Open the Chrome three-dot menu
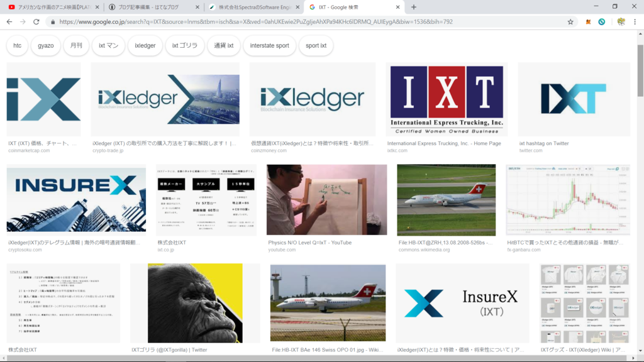Viewport: 644px width, 362px height. point(635,22)
